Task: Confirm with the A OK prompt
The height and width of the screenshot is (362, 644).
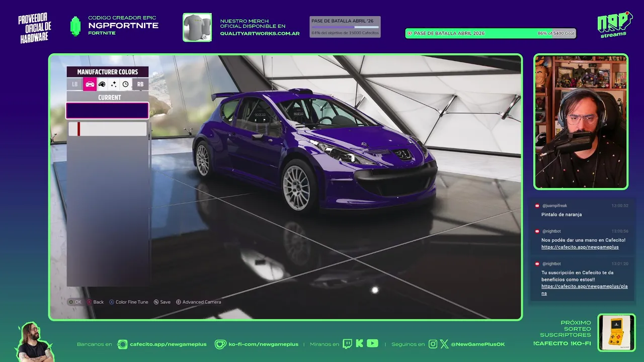Action: (74, 302)
